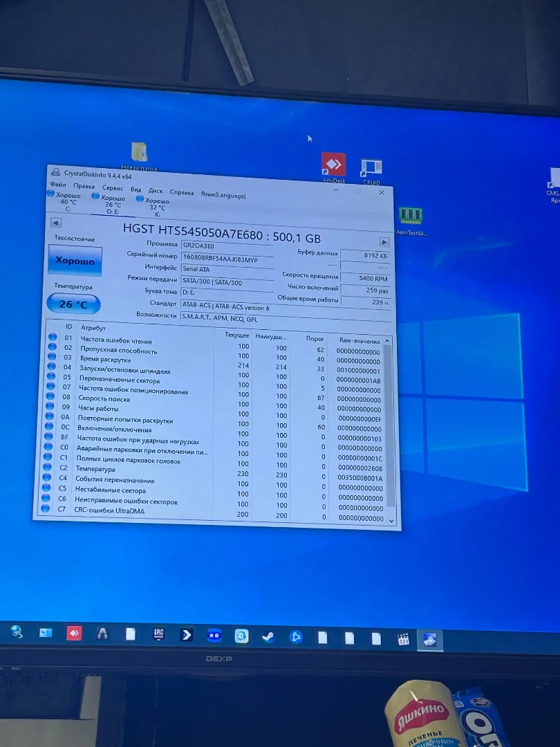Image resolution: width=560 pixels, height=747 pixels.
Task: Click the 239 ч total working time field
Action: point(366,302)
